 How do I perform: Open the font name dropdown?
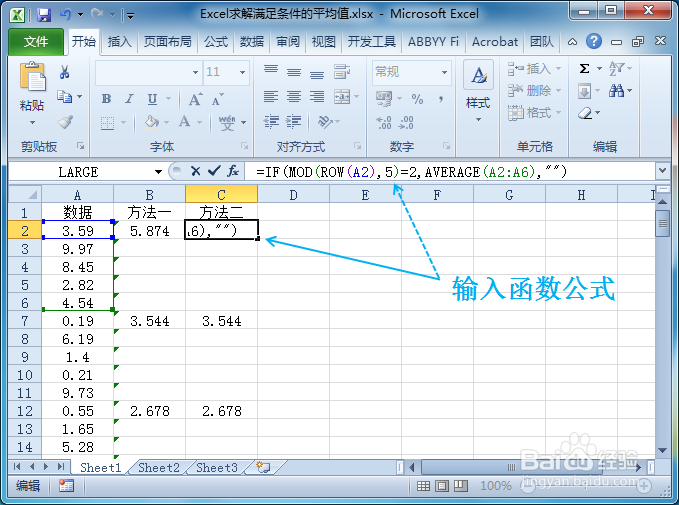click(195, 72)
